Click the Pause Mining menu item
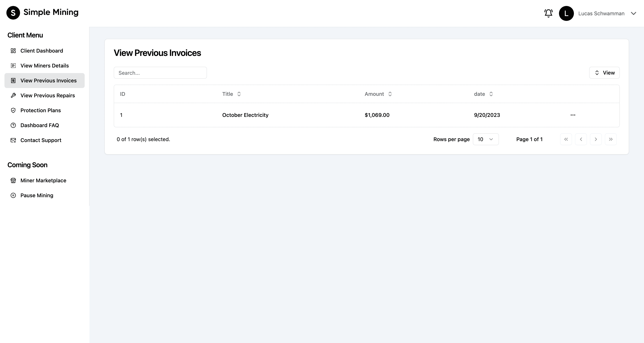Image resolution: width=644 pixels, height=343 pixels. (37, 195)
